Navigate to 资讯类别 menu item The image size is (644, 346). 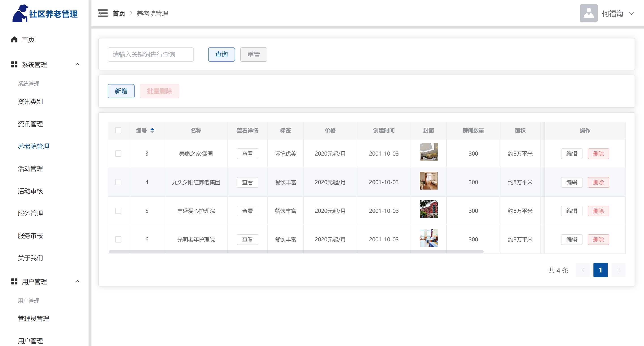[30, 102]
